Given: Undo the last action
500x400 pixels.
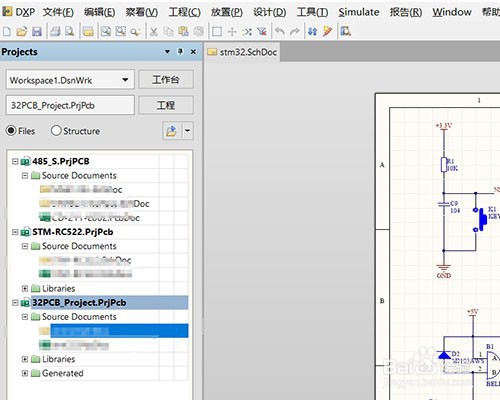Looking at the screenshot, I should click(280, 32).
